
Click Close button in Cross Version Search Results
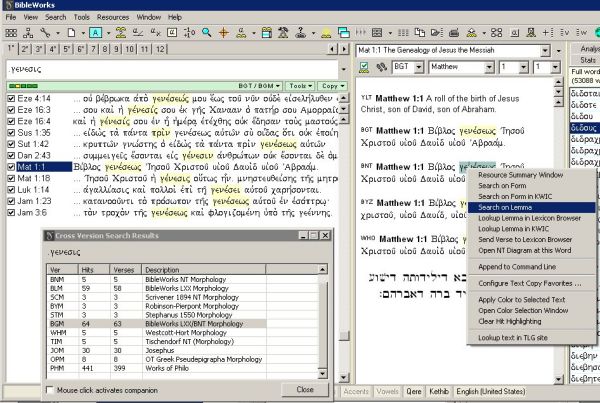click(305, 390)
